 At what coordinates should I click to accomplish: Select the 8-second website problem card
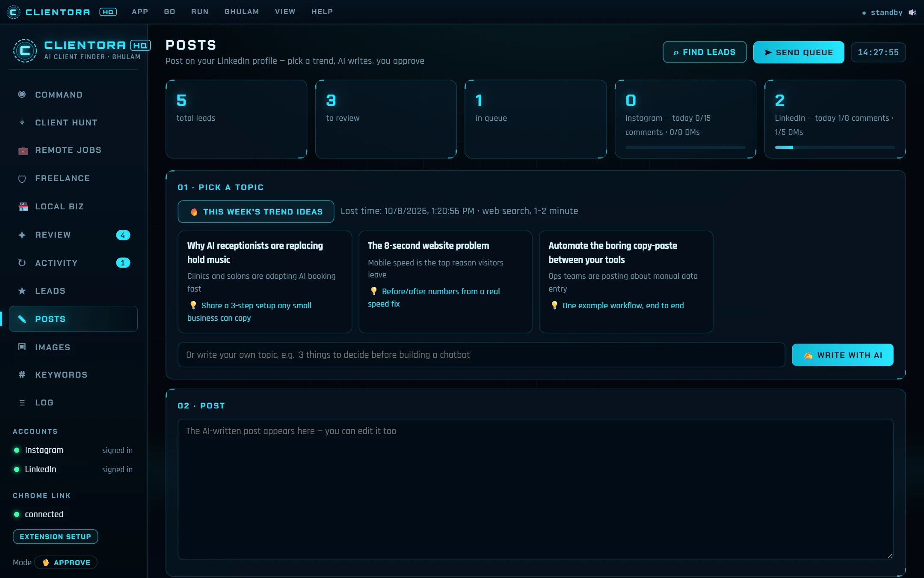point(445,282)
